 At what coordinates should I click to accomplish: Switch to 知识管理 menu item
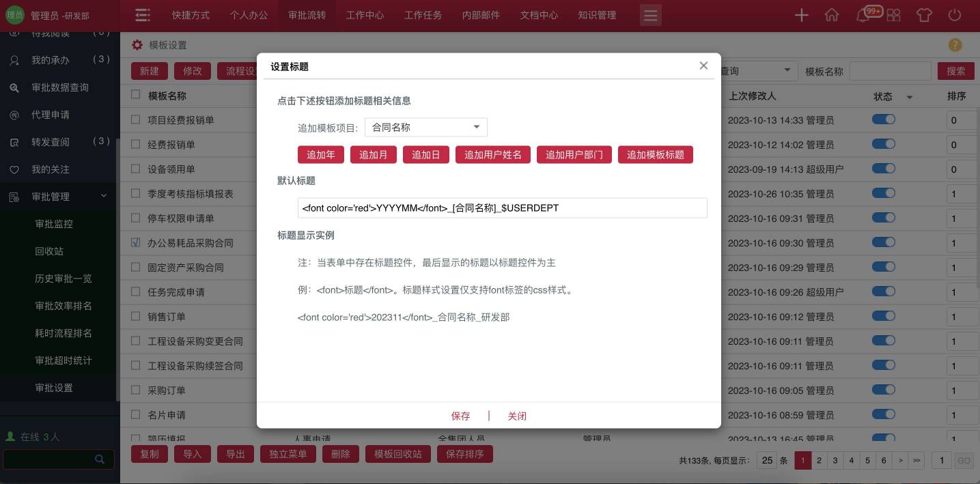pyautogui.click(x=596, y=15)
